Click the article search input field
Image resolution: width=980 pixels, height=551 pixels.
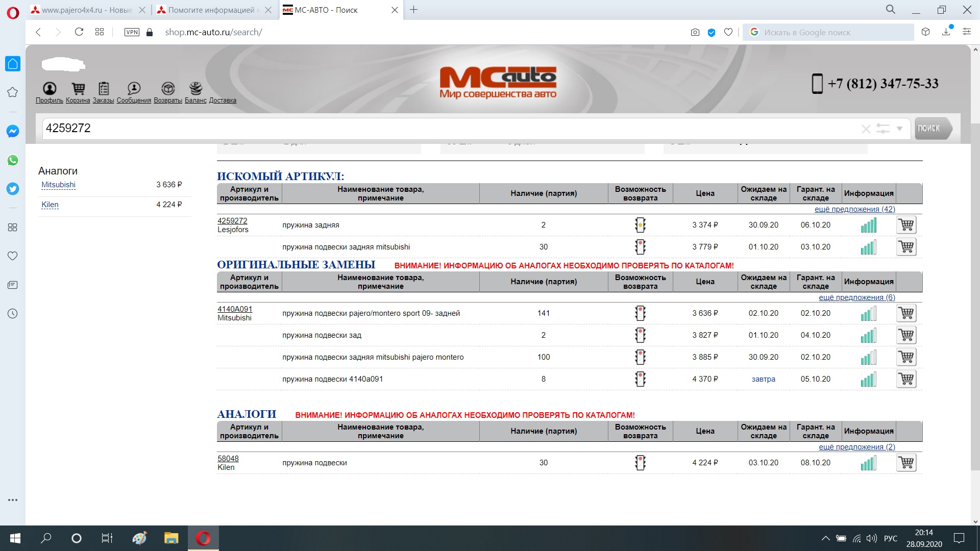449,128
